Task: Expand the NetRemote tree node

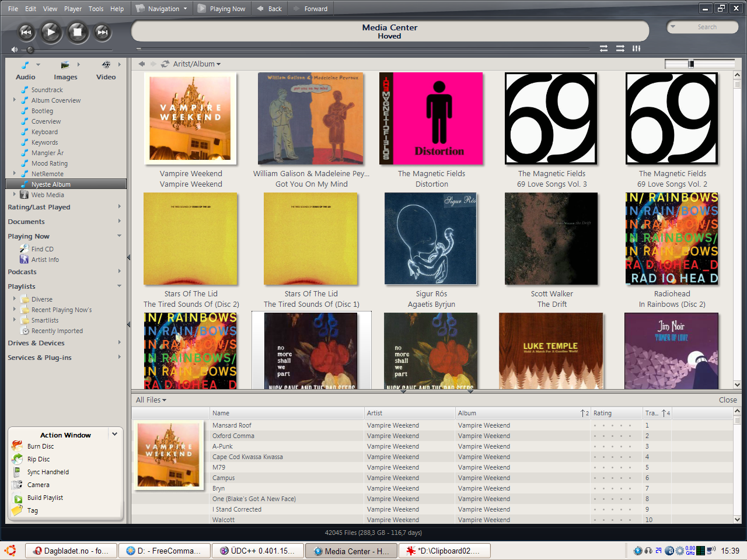Action: tap(15, 173)
